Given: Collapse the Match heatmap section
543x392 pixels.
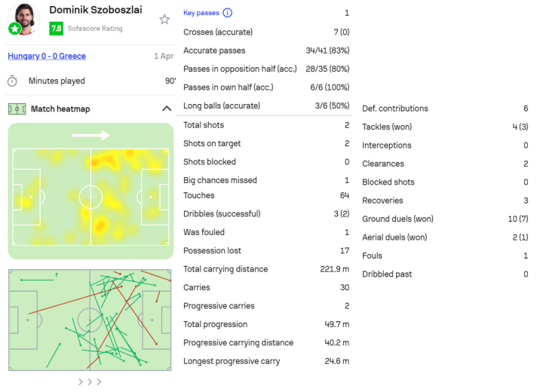Looking at the screenshot, I should click(x=167, y=109).
